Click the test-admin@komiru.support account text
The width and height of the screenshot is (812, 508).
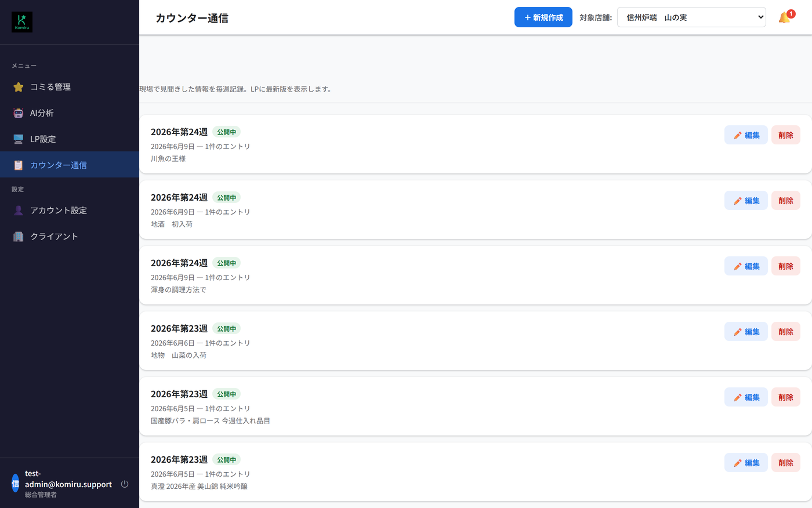68,479
